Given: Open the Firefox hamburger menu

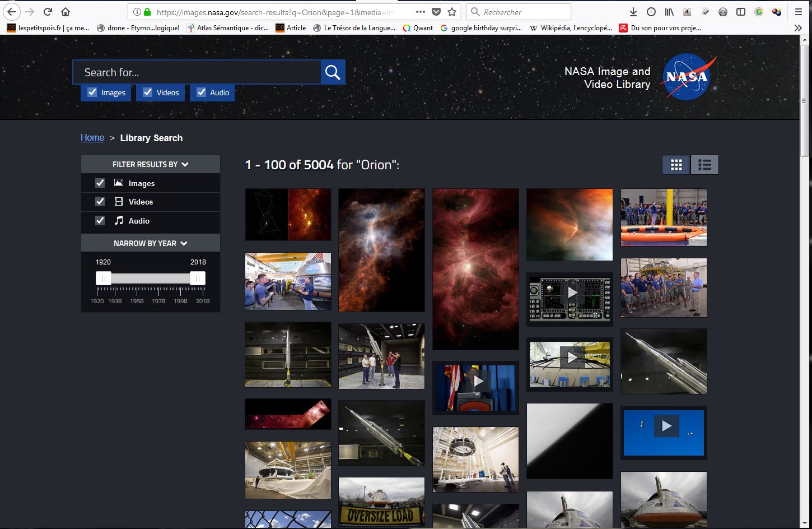Looking at the screenshot, I should (799, 12).
